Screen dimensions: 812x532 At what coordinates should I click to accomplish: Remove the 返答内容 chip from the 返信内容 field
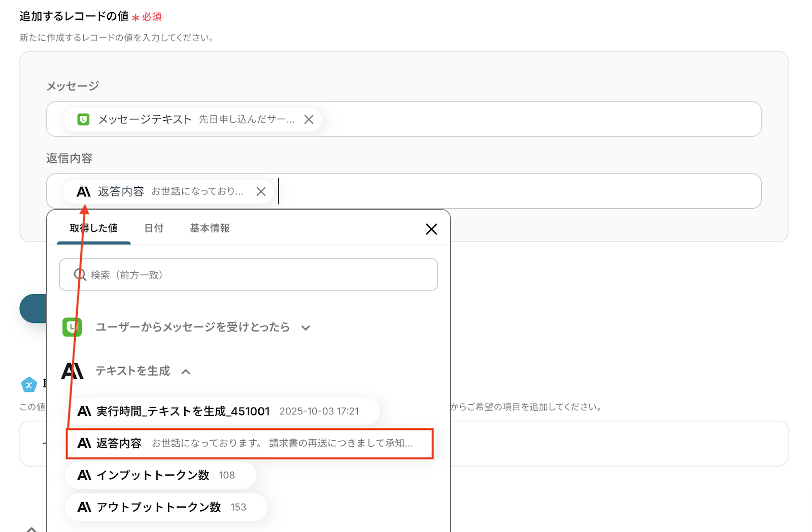261,191
